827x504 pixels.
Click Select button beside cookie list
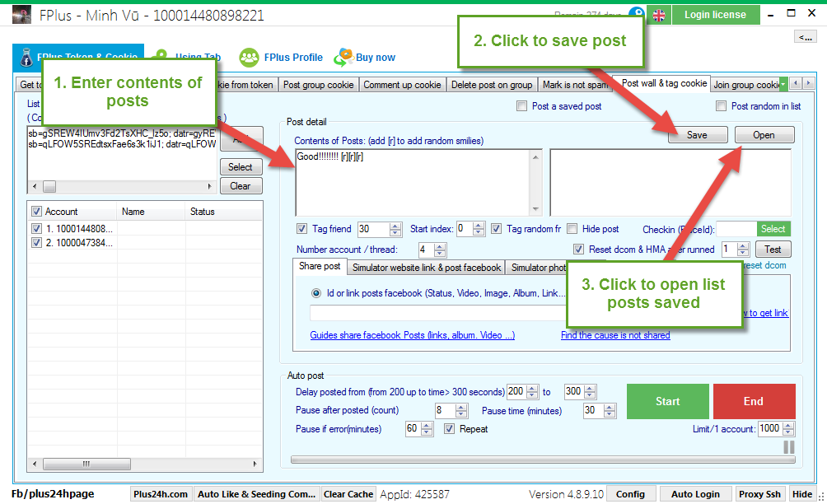tap(241, 167)
